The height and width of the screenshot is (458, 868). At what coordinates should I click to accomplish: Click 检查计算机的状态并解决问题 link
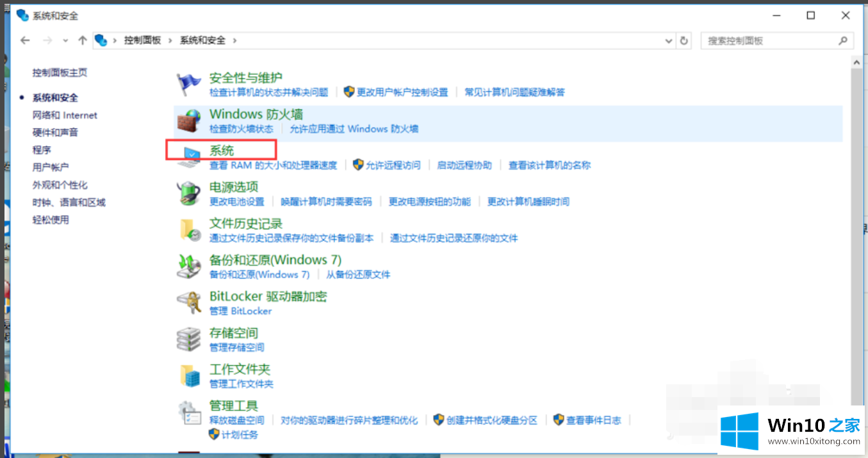pyautogui.click(x=268, y=92)
